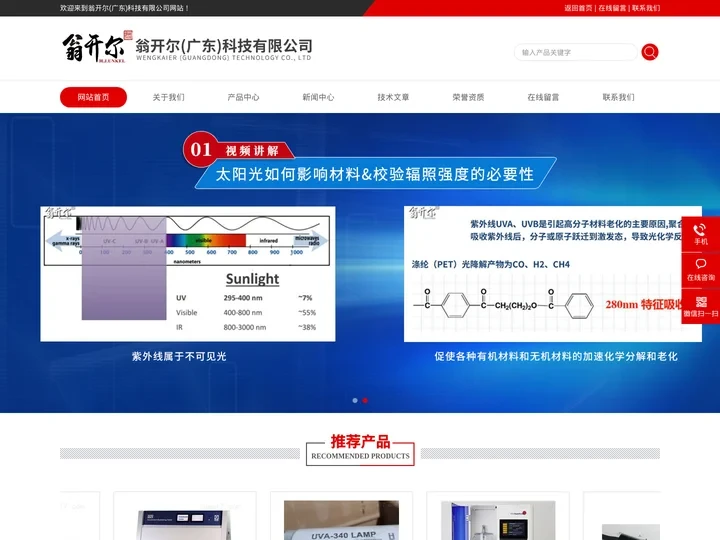Click company name 翁开尔(广东)科技有限公司
This screenshot has height=540, width=720.
coord(224,46)
